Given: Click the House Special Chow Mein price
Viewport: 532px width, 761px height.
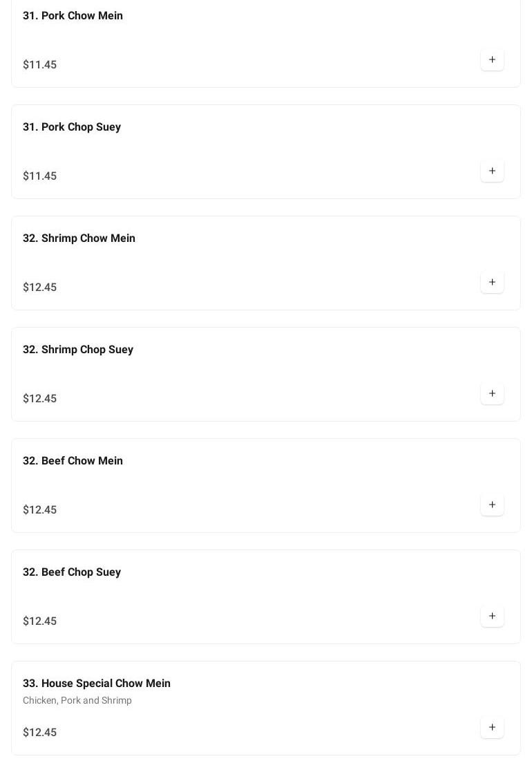Looking at the screenshot, I should click(x=40, y=733).
